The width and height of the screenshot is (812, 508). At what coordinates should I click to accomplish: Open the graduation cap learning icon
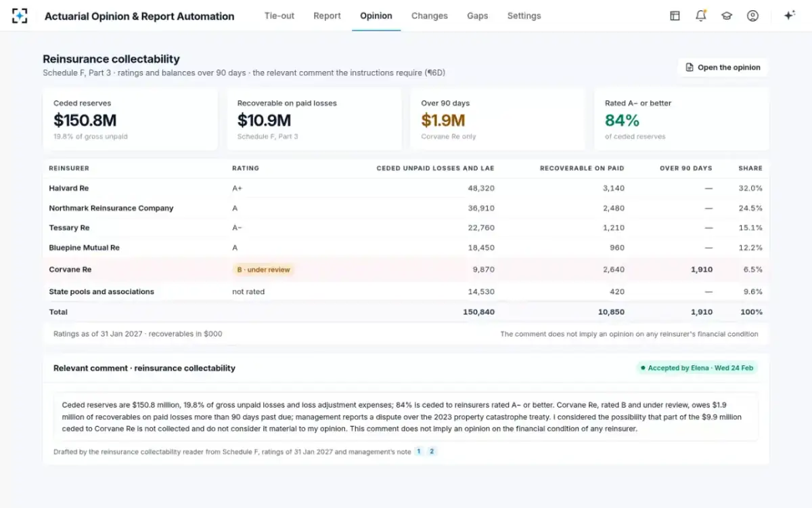(x=727, y=16)
